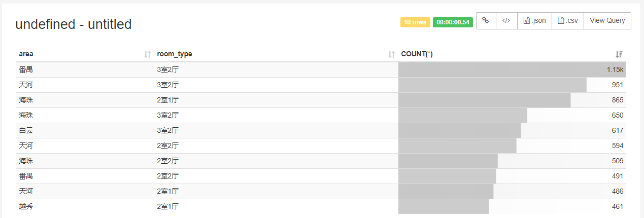Download the results as .csv
Viewport: 644px width, 218px height.
[567, 21]
